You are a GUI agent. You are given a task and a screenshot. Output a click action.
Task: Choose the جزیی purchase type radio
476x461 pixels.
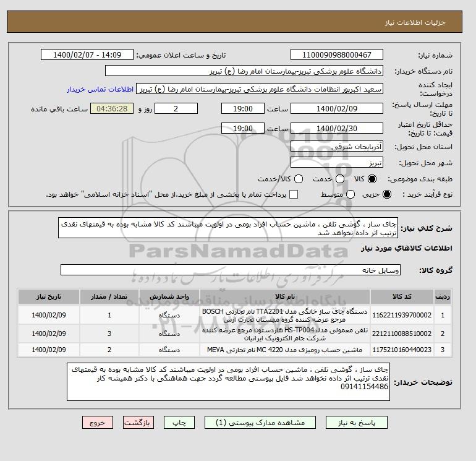[387, 194]
